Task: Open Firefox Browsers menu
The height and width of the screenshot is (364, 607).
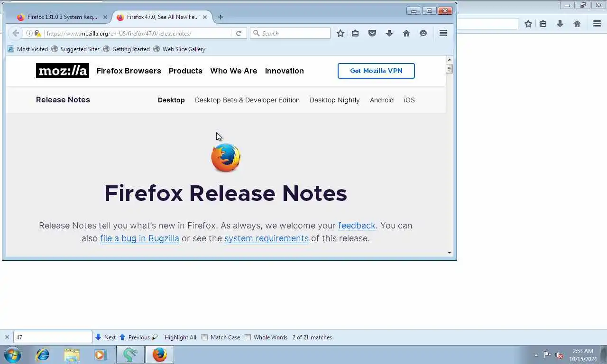Action: (x=129, y=71)
